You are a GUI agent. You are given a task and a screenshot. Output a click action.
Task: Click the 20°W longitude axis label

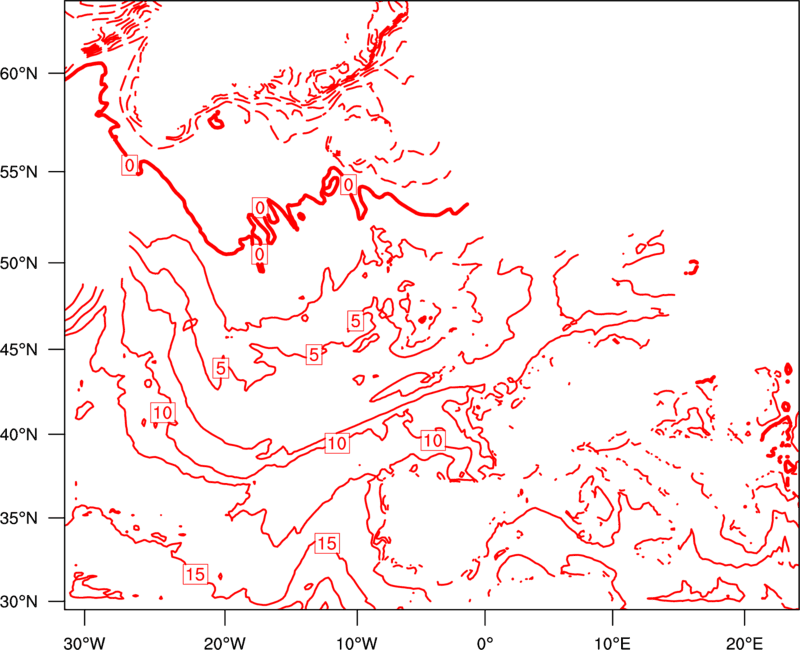click(224, 642)
